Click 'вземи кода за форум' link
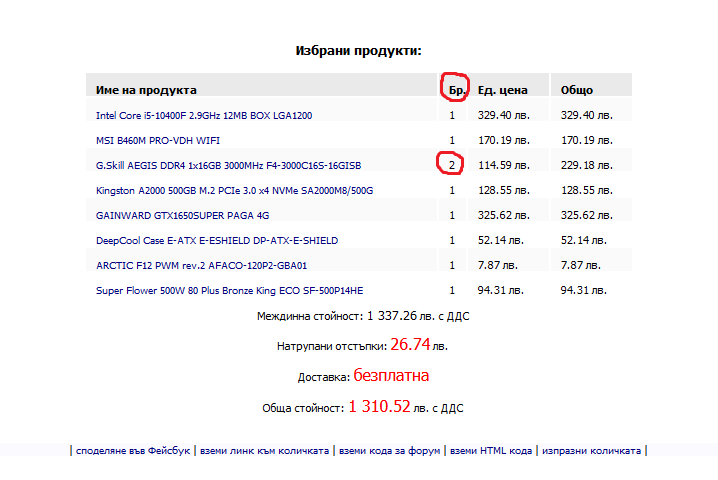Screen dimensions: 718x480 pos(389,451)
